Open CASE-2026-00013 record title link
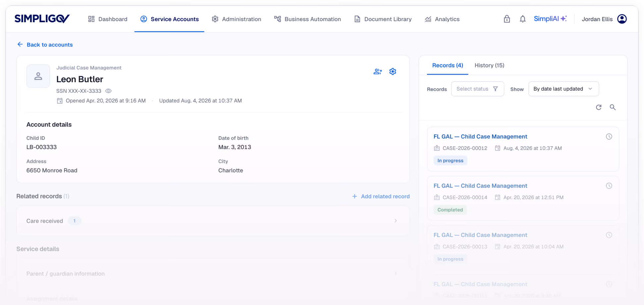The width and height of the screenshot is (644, 305). 480,235
